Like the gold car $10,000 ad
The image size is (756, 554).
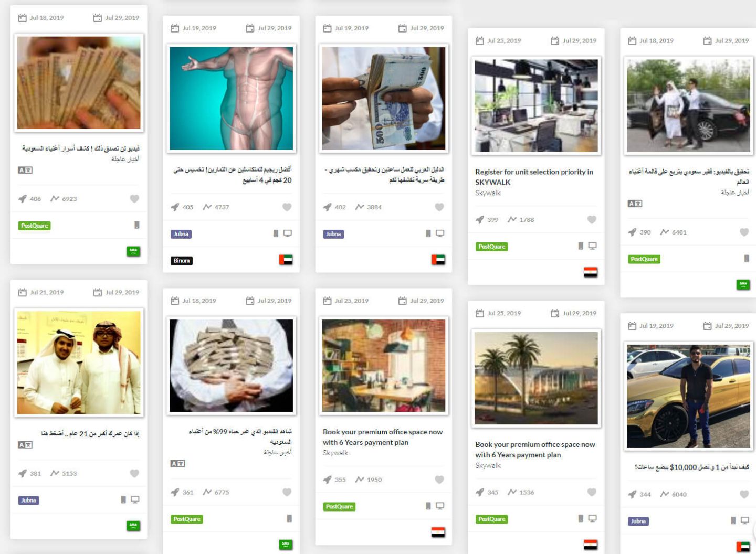(x=744, y=494)
